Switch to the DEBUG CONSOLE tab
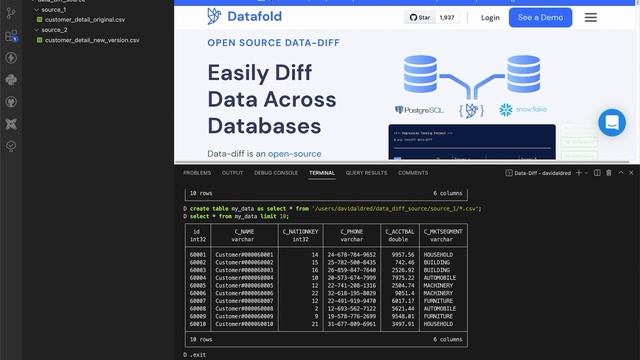Viewport: 640px width, 360px height. [x=276, y=173]
